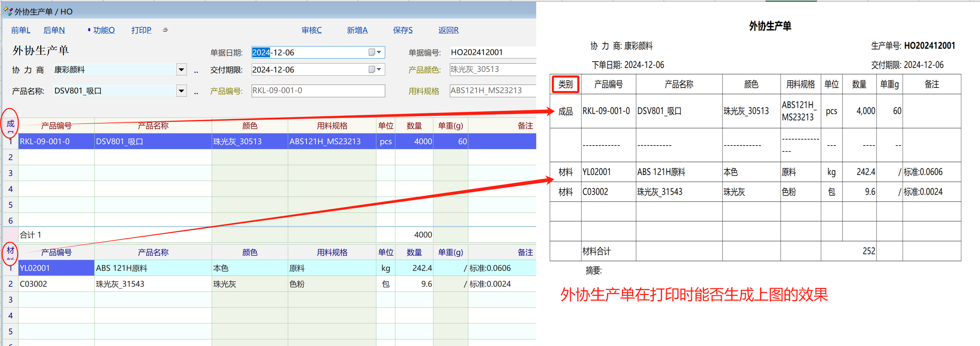Go to next order with 后单N
The height and width of the screenshot is (346, 980).
(x=54, y=30)
